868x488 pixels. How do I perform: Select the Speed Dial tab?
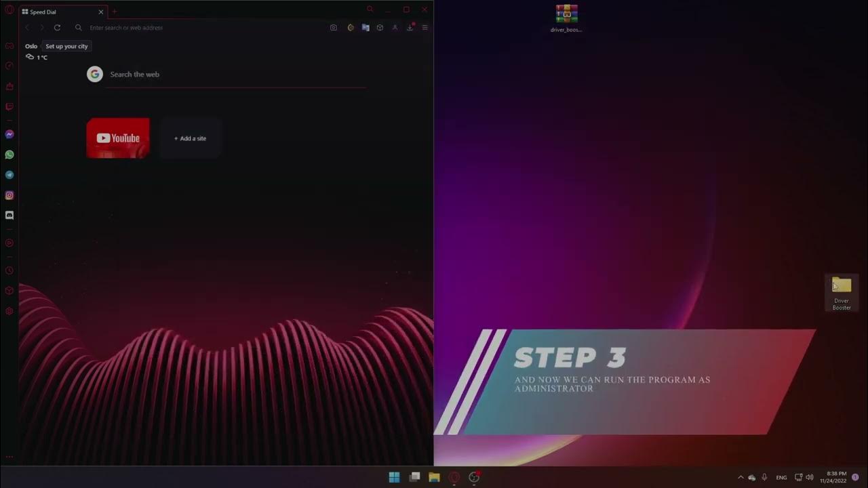pyautogui.click(x=64, y=12)
